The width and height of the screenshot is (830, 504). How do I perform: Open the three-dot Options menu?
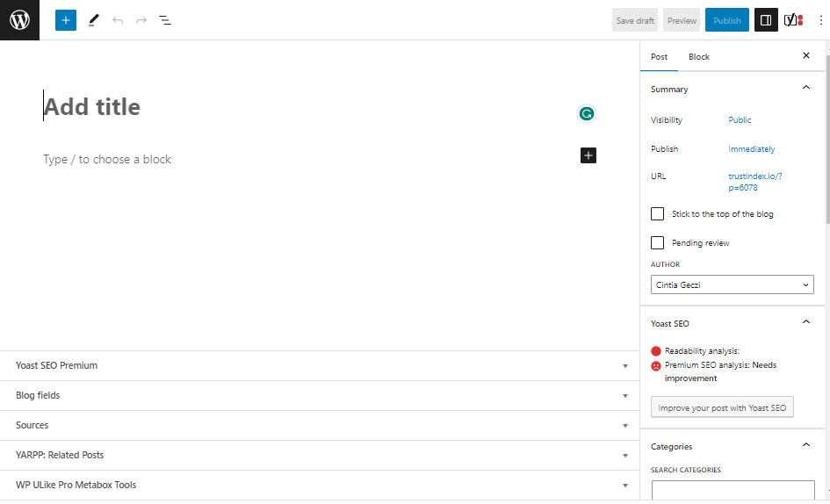821,20
